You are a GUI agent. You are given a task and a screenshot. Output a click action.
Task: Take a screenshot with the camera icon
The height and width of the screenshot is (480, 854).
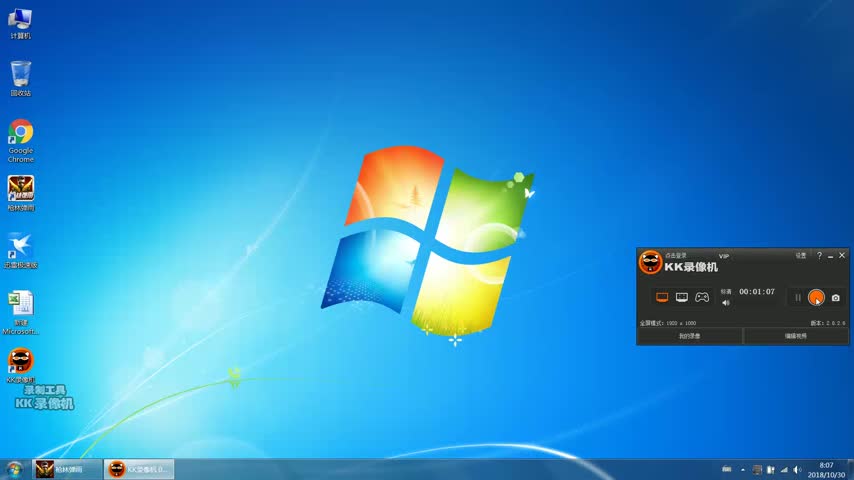(x=835, y=298)
